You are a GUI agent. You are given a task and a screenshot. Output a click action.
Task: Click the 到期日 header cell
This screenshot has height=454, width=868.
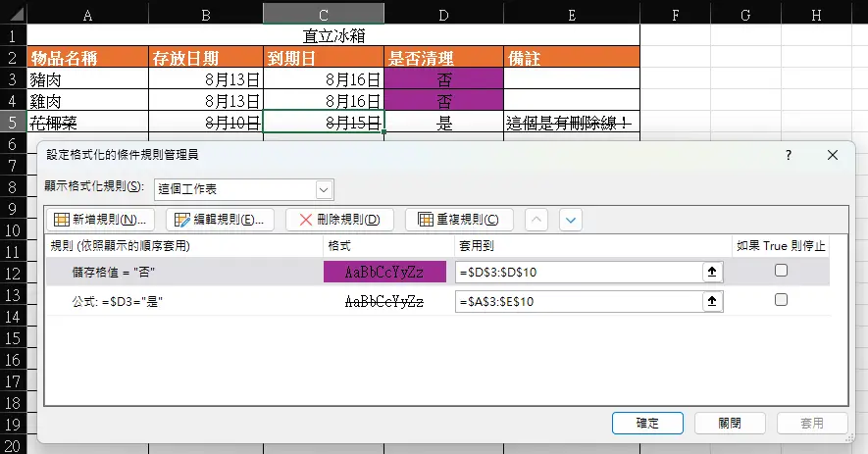pos(324,58)
